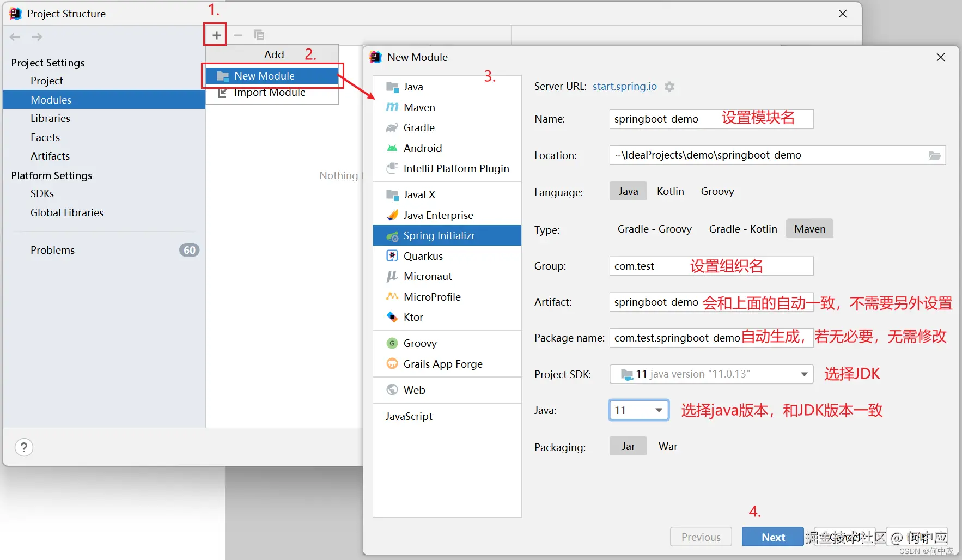Choose Kotlin as the language
The image size is (962, 560).
pyautogui.click(x=670, y=191)
